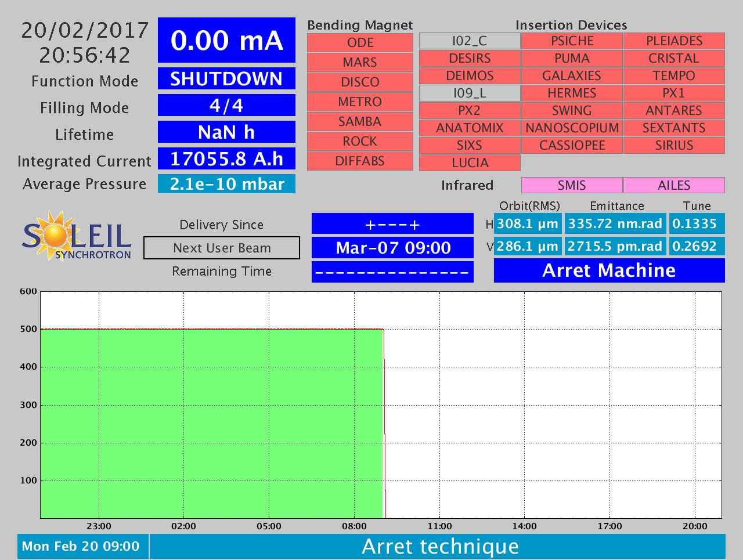743x560 pixels.
Task: Click the SHUTDOWN function mode value
Action: tap(226, 78)
